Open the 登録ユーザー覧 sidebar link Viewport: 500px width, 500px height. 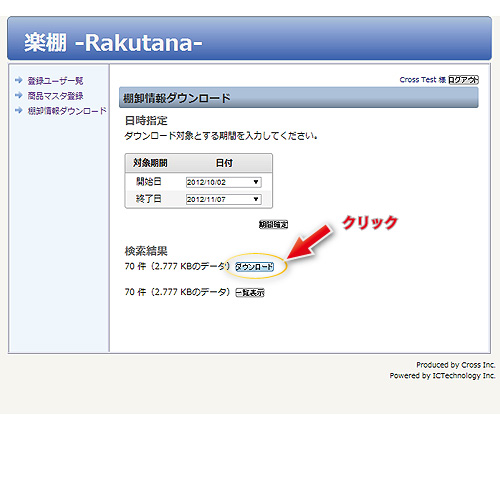[x=55, y=80]
